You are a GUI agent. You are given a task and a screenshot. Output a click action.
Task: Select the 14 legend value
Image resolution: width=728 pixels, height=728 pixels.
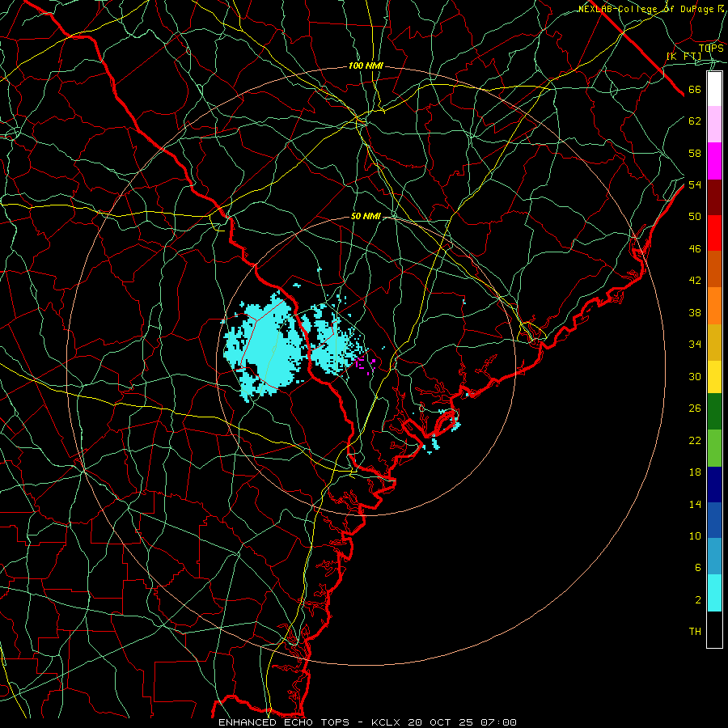(x=695, y=504)
